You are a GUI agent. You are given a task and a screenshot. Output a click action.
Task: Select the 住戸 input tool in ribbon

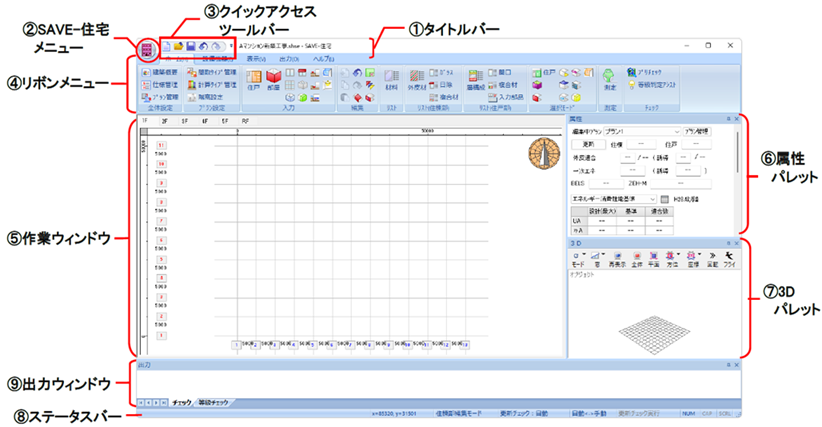pos(253,83)
